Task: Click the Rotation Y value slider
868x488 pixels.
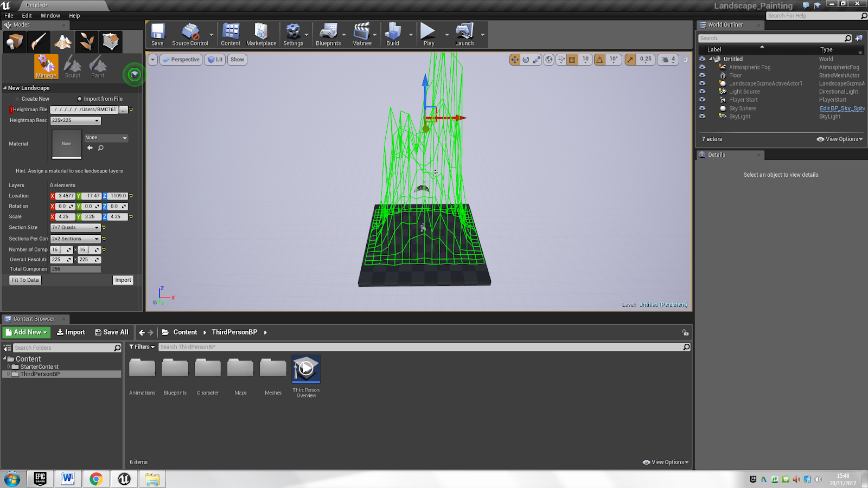Action: pyautogui.click(x=91, y=207)
